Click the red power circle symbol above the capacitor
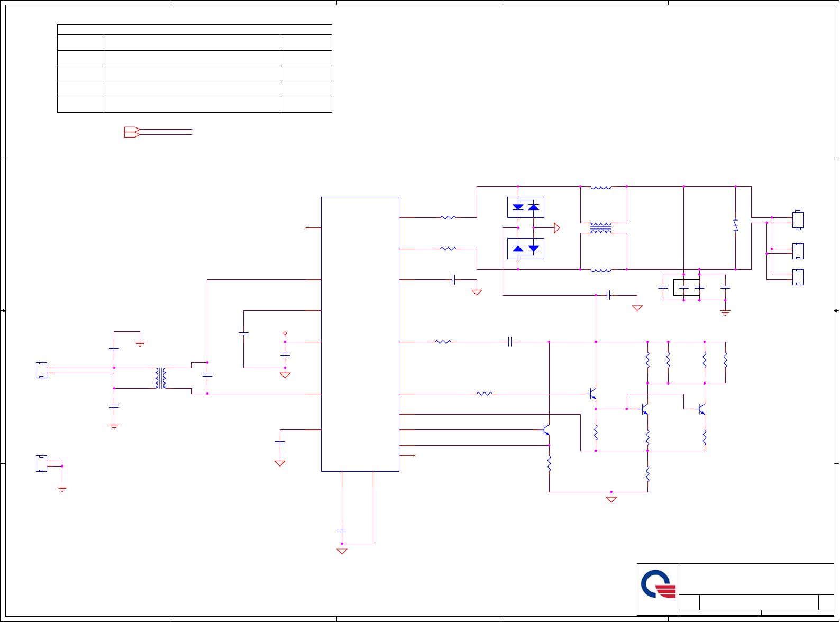The image size is (840, 622). 285,333
